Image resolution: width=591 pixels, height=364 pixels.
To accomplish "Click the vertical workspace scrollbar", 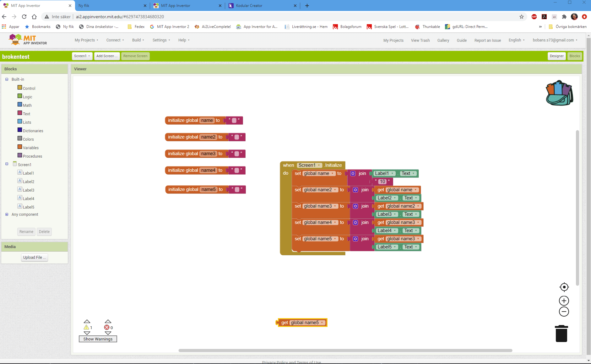I will coord(577,208).
